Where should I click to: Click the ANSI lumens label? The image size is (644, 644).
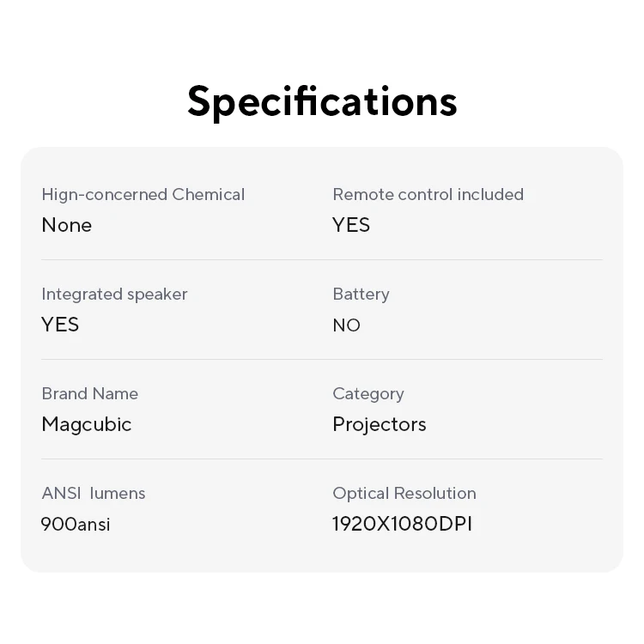click(94, 493)
